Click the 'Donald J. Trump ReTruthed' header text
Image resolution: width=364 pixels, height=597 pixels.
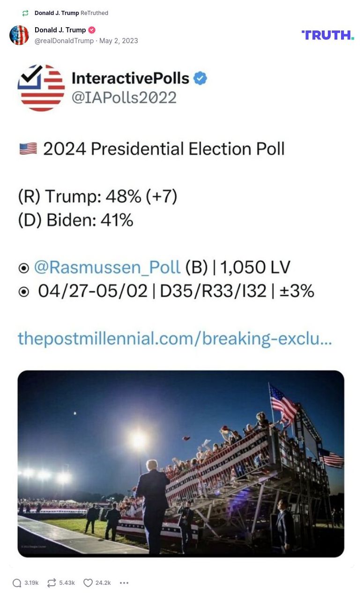tap(71, 13)
